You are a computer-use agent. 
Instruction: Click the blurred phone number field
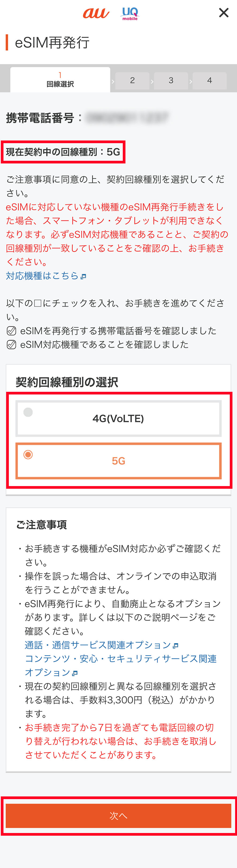pos(127,118)
